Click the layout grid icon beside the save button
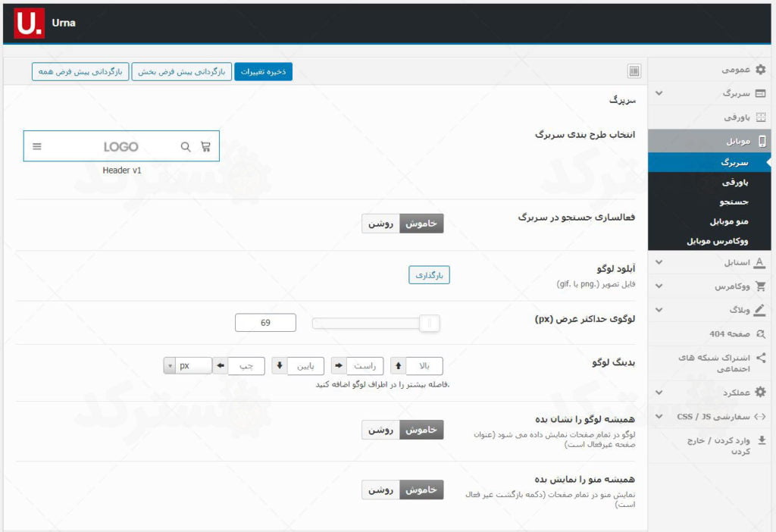 coord(635,70)
